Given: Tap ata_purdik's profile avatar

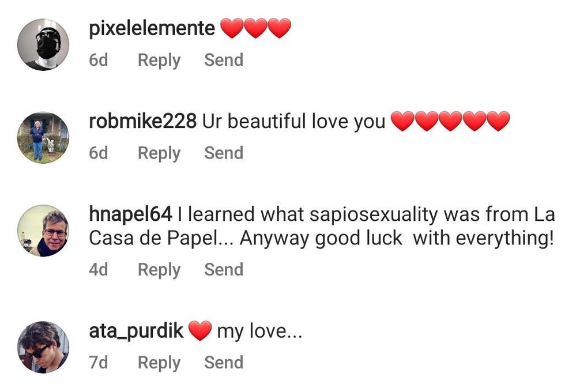Looking at the screenshot, I should pyautogui.click(x=43, y=347).
